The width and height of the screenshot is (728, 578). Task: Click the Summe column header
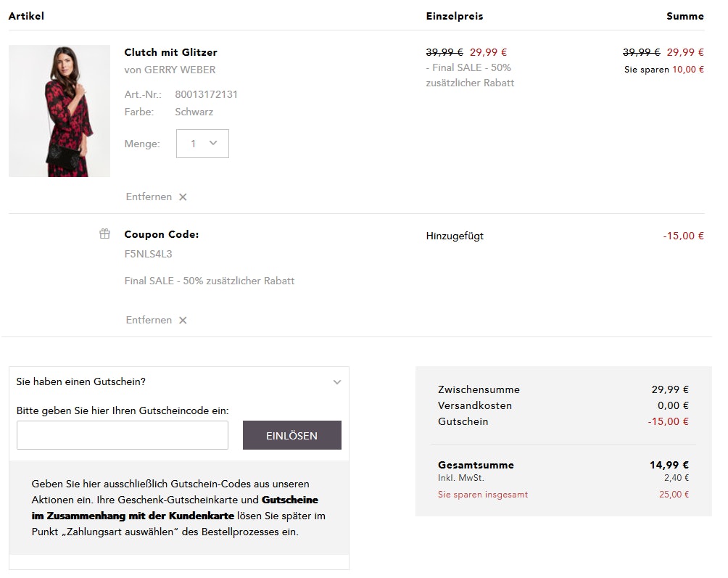click(x=685, y=16)
